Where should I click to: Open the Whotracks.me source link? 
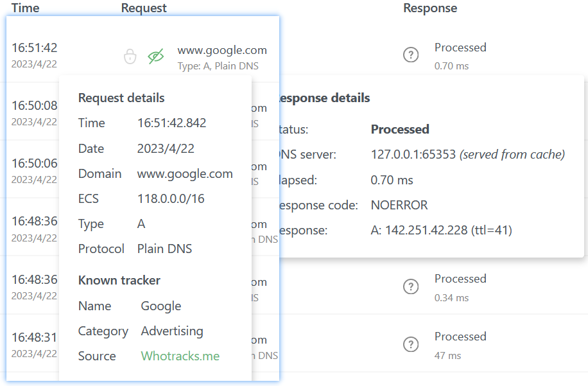[x=180, y=356]
